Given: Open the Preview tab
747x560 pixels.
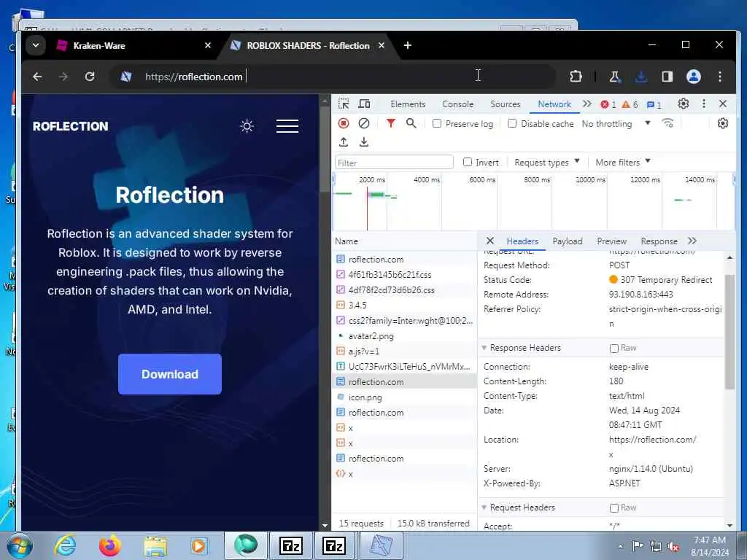Looking at the screenshot, I should point(612,241).
